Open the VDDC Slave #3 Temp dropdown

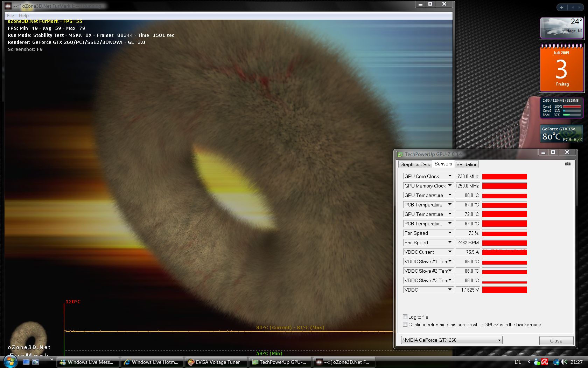click(450, 280)
